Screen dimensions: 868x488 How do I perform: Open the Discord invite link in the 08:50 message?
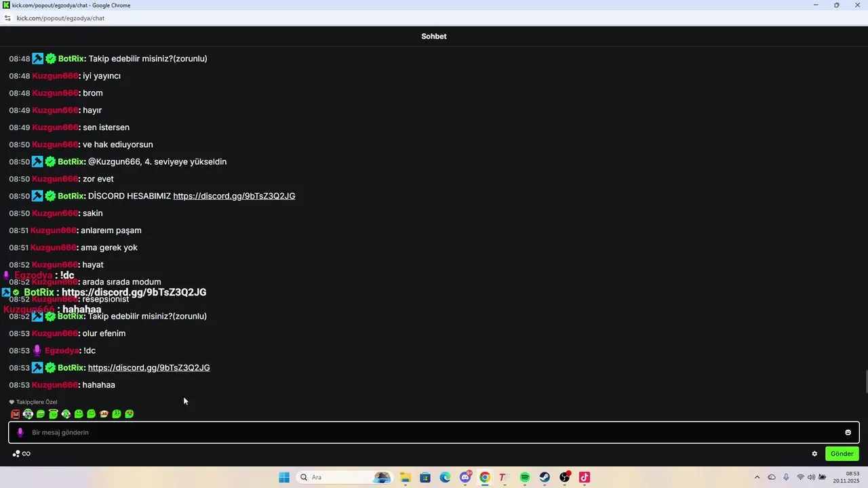[234, 196]
